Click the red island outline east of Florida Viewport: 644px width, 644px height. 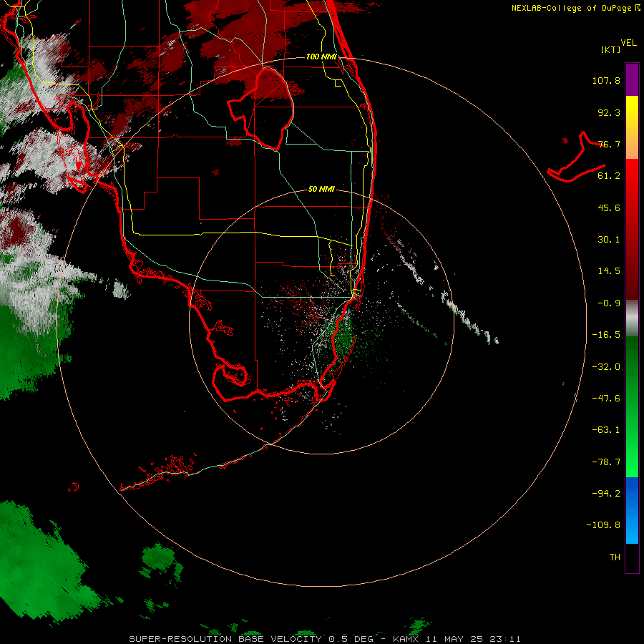click(x=577, y=158)
